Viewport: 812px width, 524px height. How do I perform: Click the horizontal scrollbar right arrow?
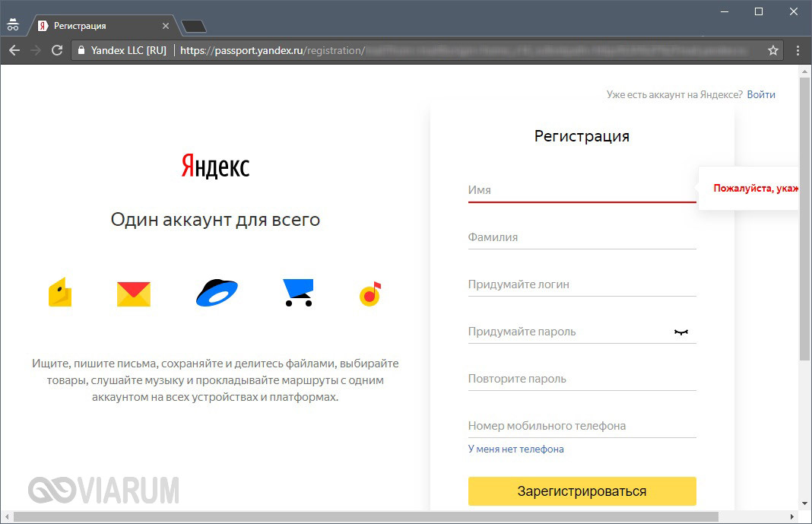791,516
